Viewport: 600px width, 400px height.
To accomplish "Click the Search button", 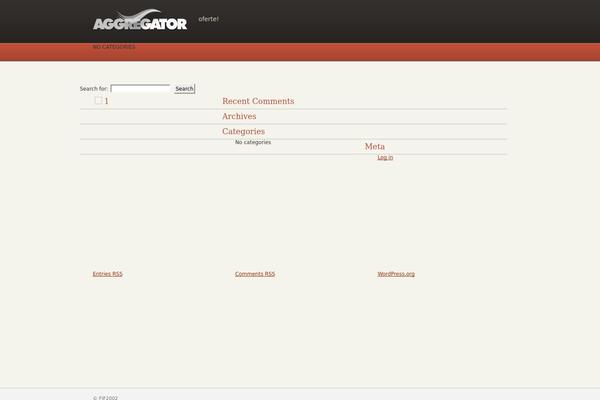I will [184, 89].
